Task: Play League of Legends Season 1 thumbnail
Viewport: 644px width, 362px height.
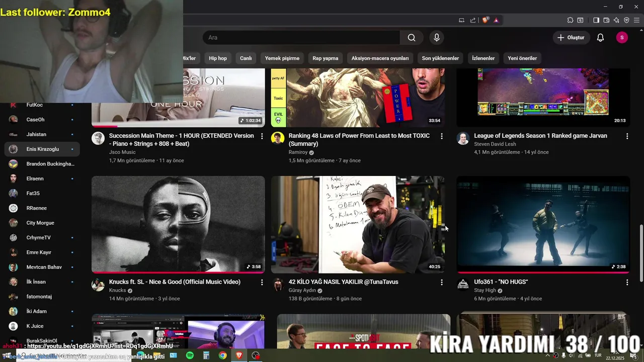Action: 543,98
